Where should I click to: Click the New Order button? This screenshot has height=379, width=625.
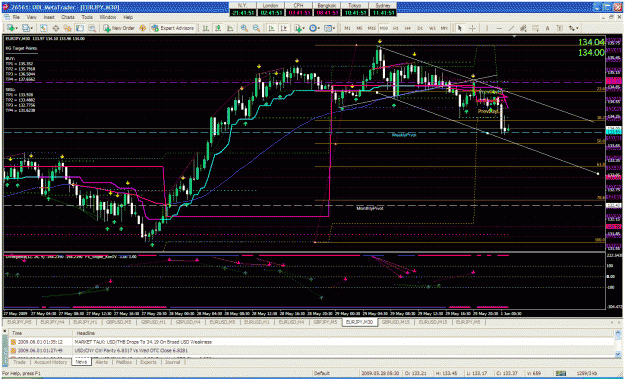[x=119, y=28]
